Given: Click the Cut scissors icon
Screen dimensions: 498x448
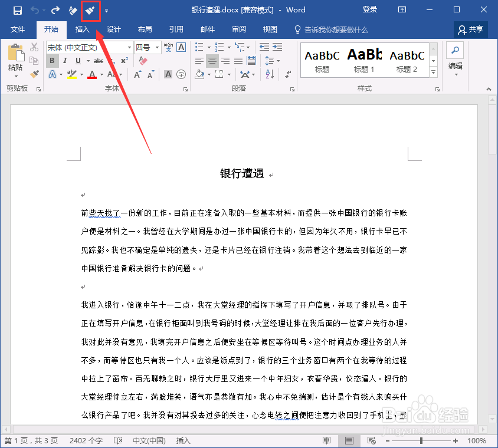Looking at the screenshot, I should (x=34, y=47).
